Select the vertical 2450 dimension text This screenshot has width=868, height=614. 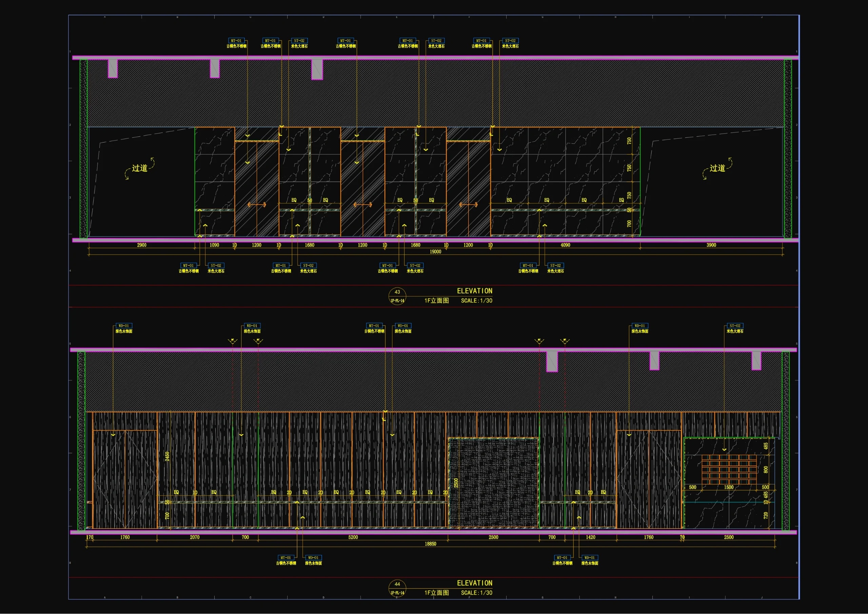pyautogui.click(x=167, y=456)
